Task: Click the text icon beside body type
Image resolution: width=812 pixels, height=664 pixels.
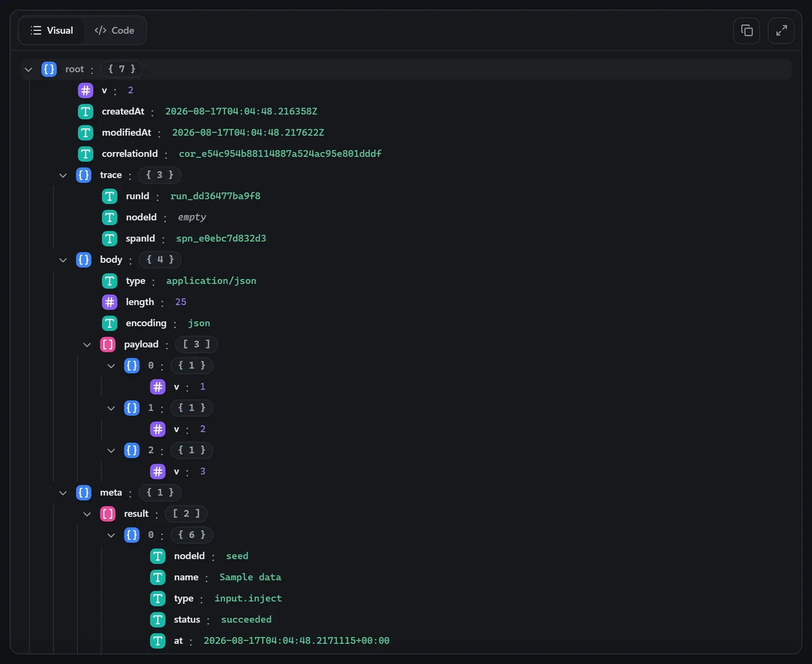Action: pyautogui.click(x=110, y=281)
